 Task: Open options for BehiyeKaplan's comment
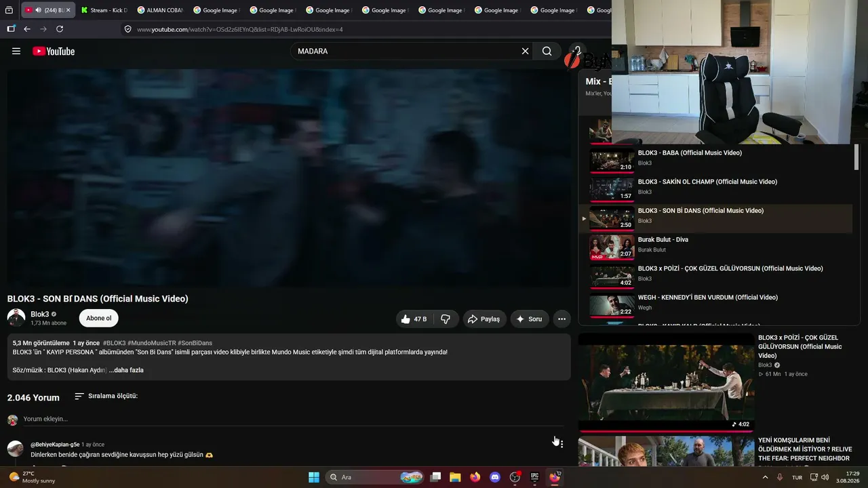(561, 445)
